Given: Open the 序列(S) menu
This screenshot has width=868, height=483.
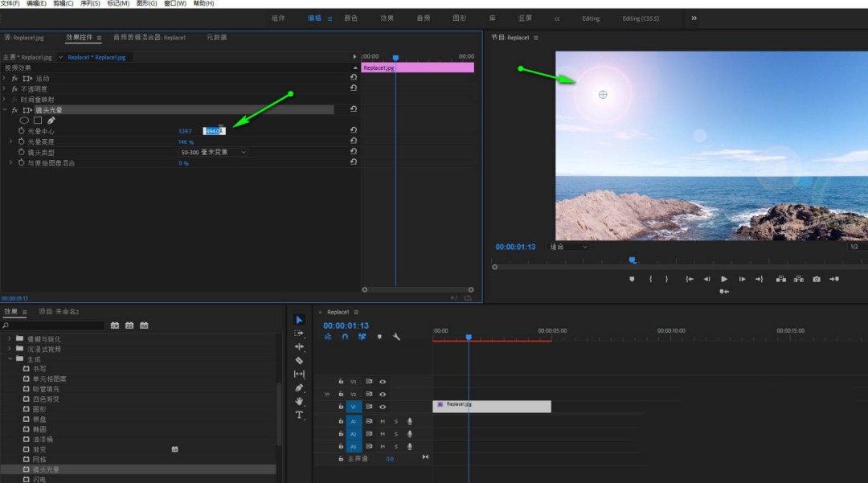Looking at the screenshot, I should tap(90, 3).
